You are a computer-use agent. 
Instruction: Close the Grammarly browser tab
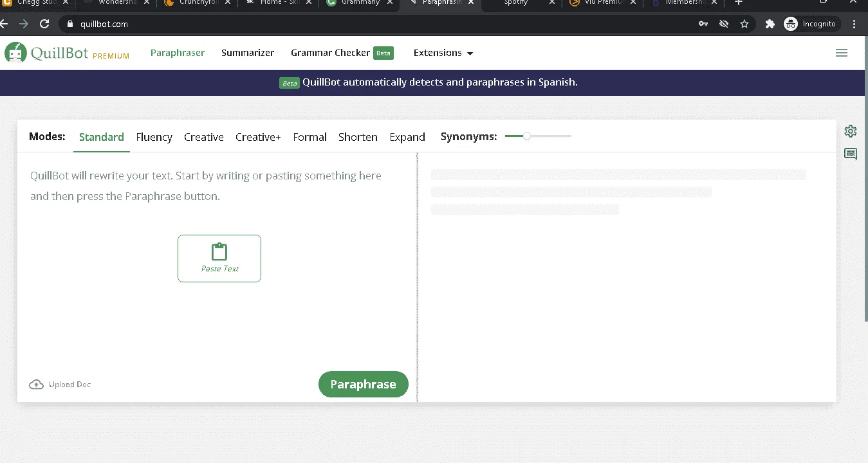[389, 3]
